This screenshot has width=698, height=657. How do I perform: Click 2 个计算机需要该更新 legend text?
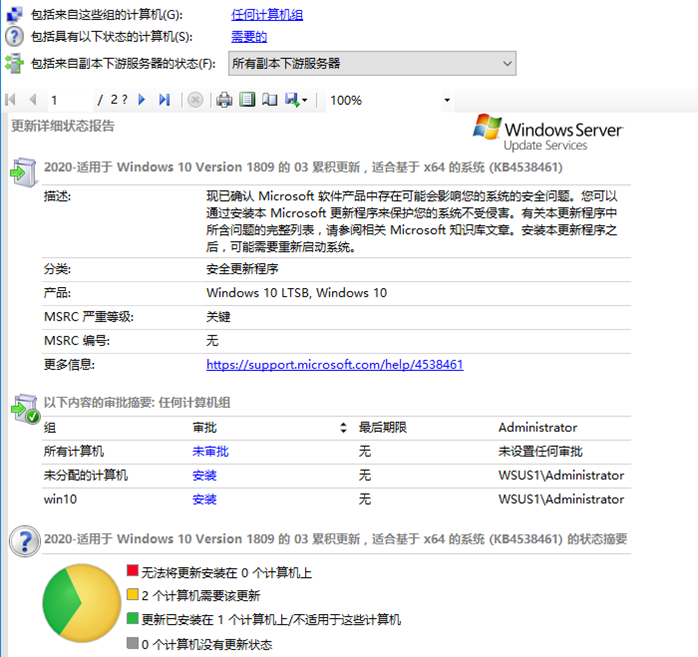coord(201,596)
